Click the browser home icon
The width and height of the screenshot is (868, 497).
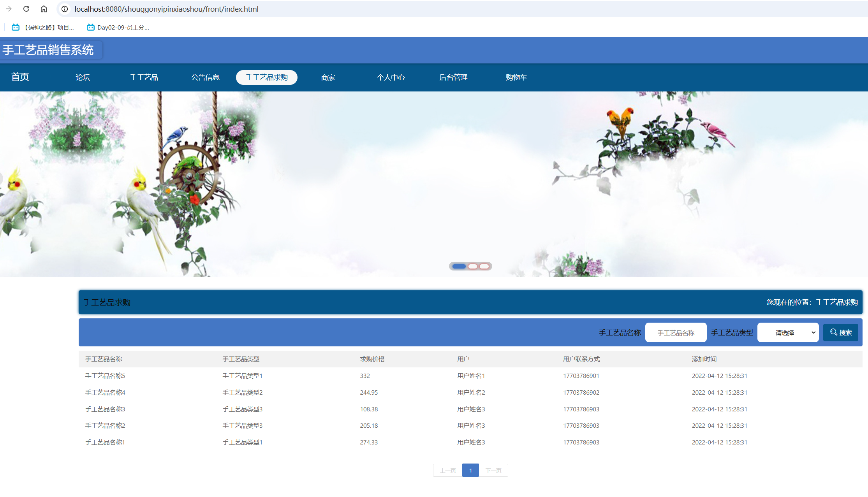point(44,9)
